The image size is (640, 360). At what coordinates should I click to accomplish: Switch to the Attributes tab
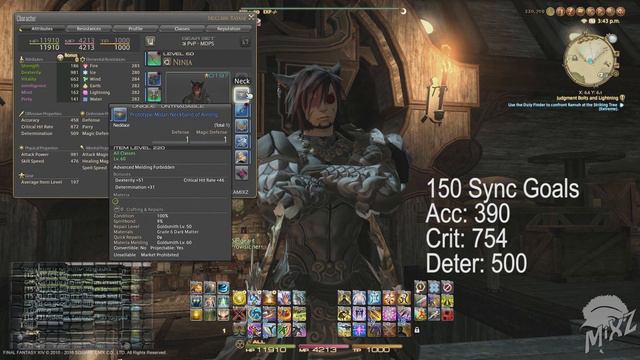(42, 29)
